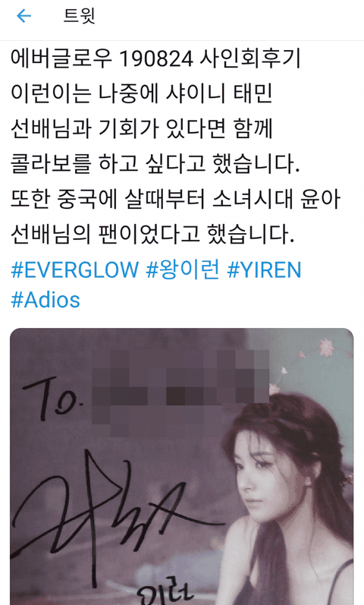Visit the #Adios hashtag
This screenshot has height=605, width=364.
[x=45, y=300]
